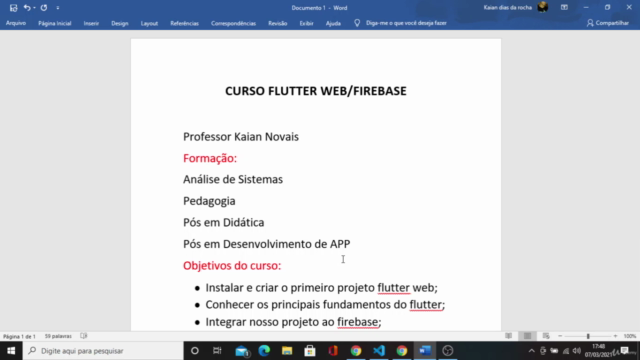Click the user profile picture
This screenshot has height=360, width=640.
[x=543, y=7]
